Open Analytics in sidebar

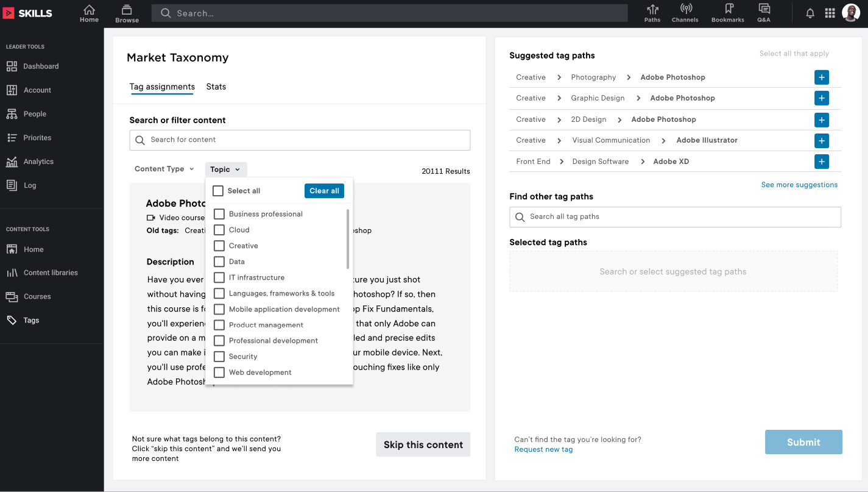point(30,162)
